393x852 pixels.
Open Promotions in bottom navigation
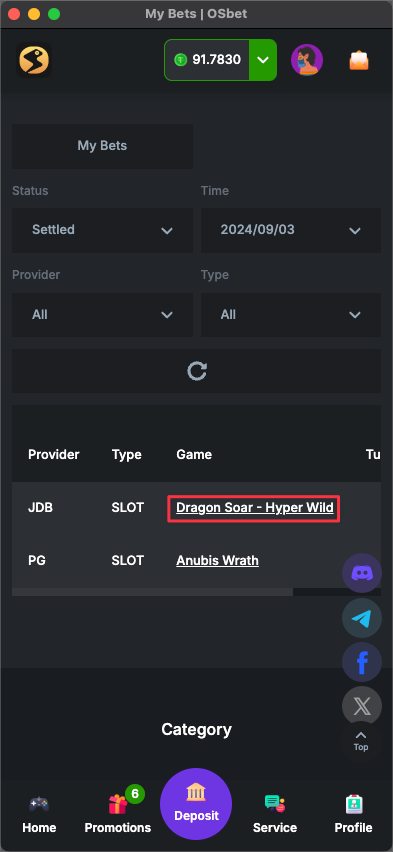point(118,815)
